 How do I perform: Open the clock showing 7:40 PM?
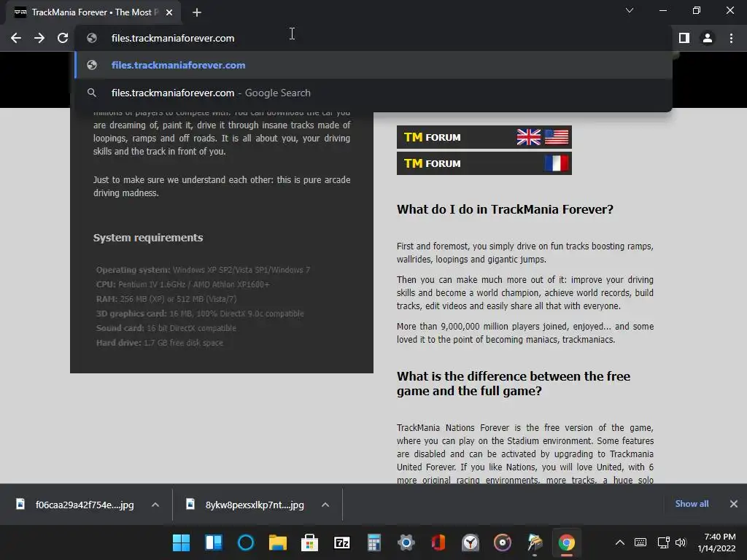pos(716,542)
